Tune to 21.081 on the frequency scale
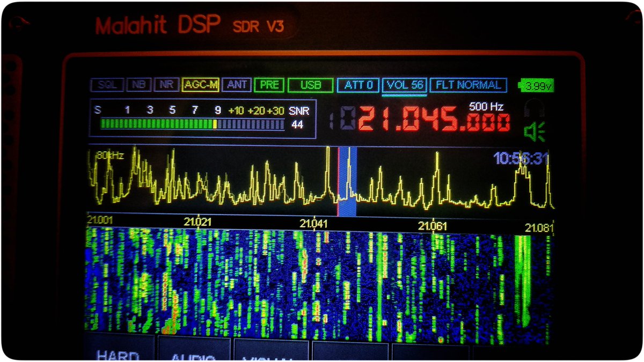The image size is (644, 362). point(539,228)
